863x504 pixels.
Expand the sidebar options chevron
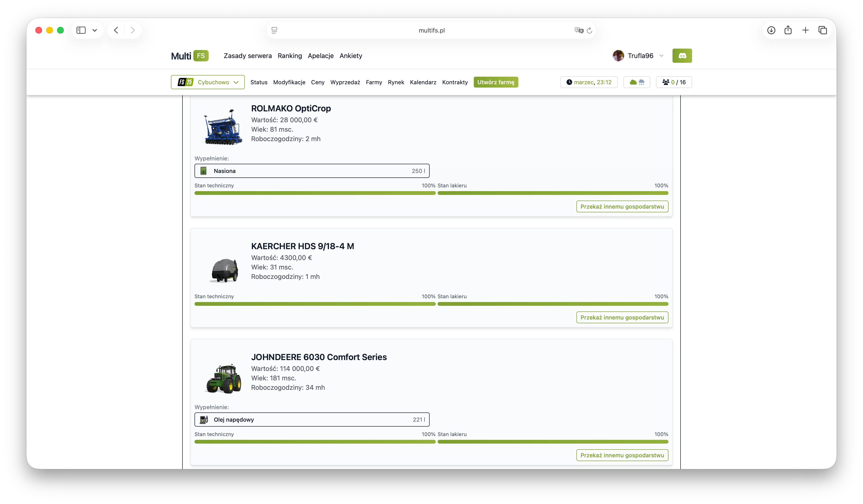point(94,30)
